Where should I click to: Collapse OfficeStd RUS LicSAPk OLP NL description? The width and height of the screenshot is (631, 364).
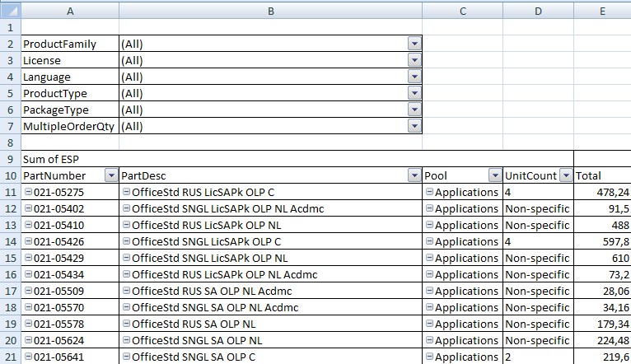[126, 225]
